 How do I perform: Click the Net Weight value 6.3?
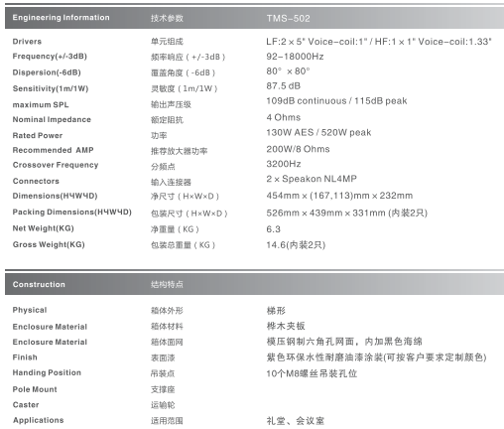(x=274, y=229)
